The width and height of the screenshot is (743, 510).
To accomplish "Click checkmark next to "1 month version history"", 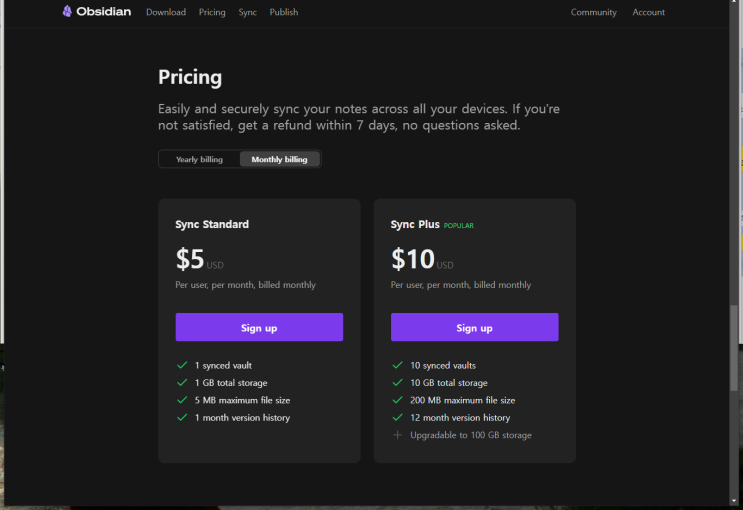I will 182,418.
